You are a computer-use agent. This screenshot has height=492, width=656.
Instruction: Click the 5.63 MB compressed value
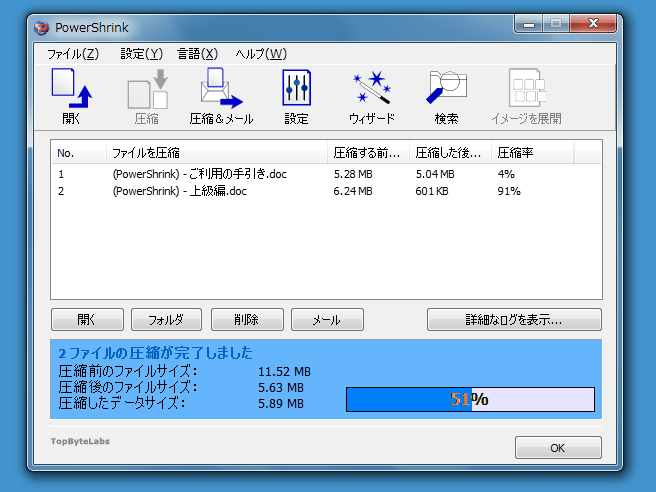pyautogui.click(x=281, y=388)
